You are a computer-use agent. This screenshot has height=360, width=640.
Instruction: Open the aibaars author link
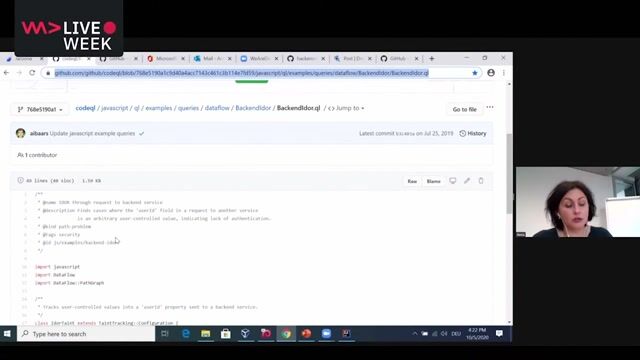[x=39, y=133]
